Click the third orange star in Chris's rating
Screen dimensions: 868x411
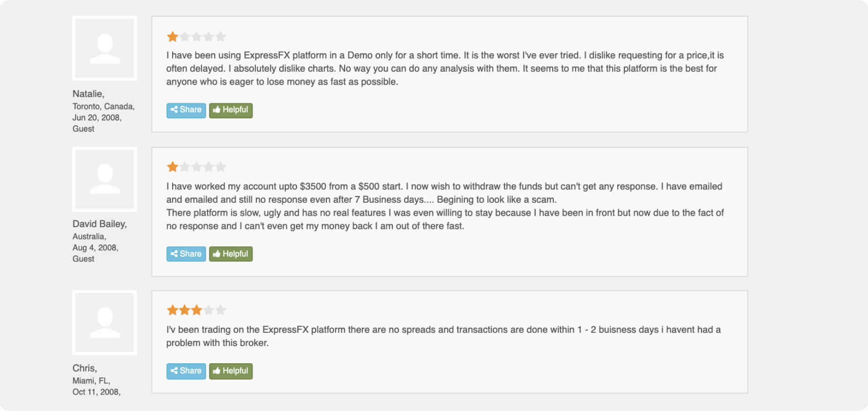coord(197,310)
